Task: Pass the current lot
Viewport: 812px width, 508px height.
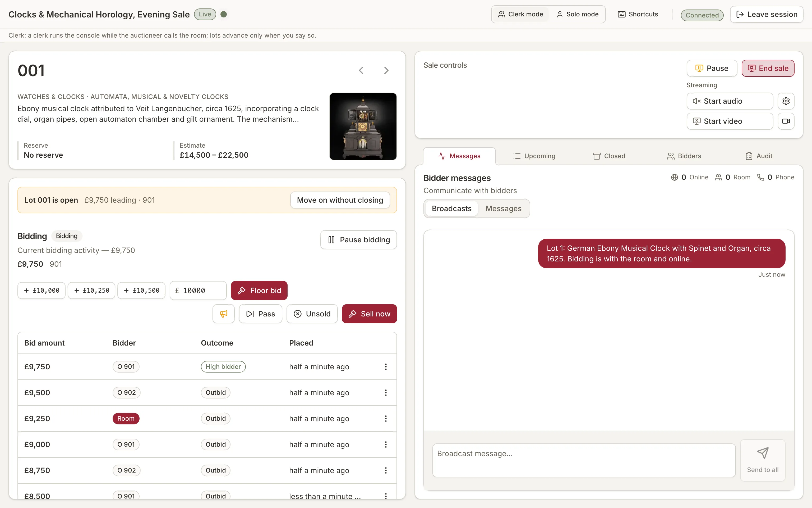Action: 260,314
